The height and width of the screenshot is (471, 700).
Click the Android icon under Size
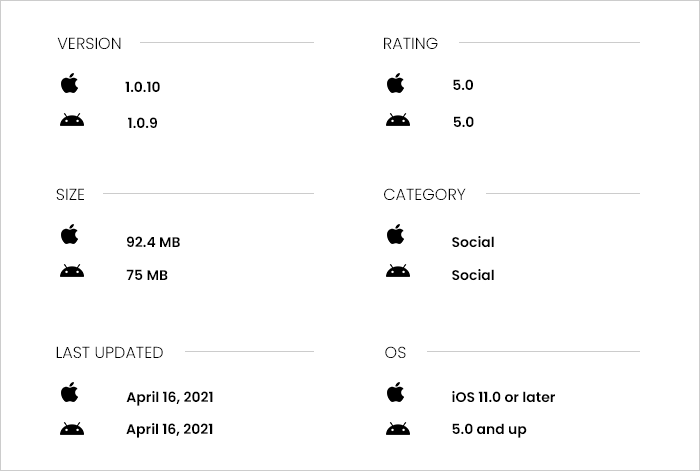72,271
